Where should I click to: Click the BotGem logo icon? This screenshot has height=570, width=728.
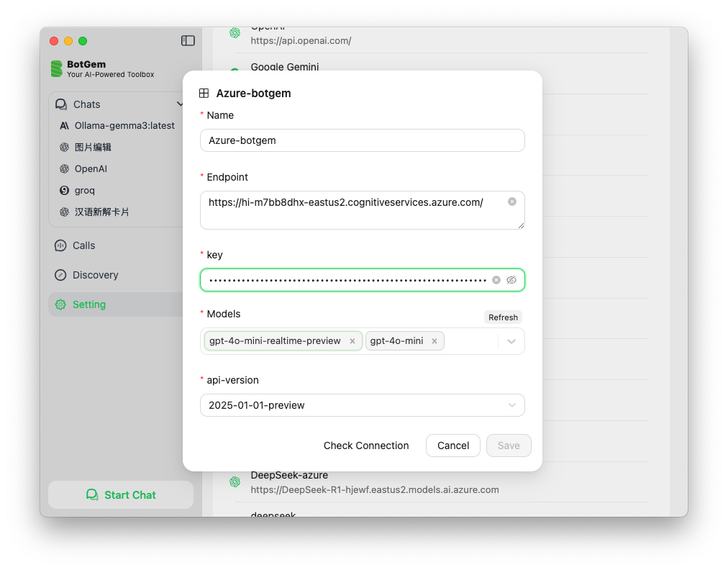[x=57, y=69]
